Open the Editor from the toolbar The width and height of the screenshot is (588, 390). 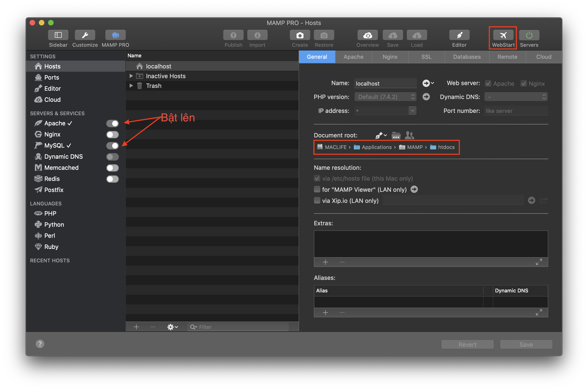459,35
